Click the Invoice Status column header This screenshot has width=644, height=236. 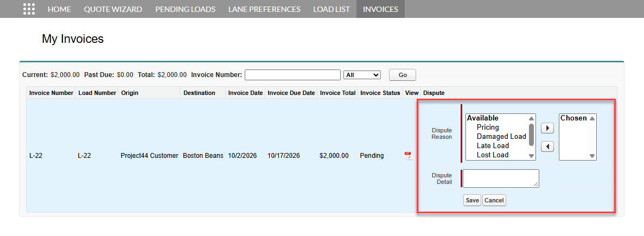coord(380,93)
